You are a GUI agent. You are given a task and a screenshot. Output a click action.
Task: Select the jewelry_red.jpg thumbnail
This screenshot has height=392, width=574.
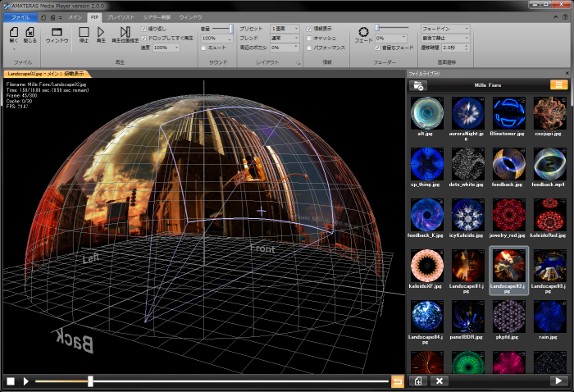pyautogui.click(x=509, y=215)
